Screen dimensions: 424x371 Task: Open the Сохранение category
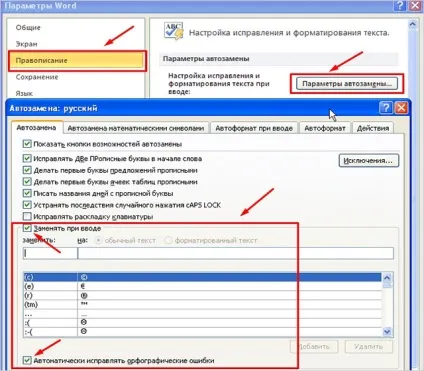tap(37, 77)
